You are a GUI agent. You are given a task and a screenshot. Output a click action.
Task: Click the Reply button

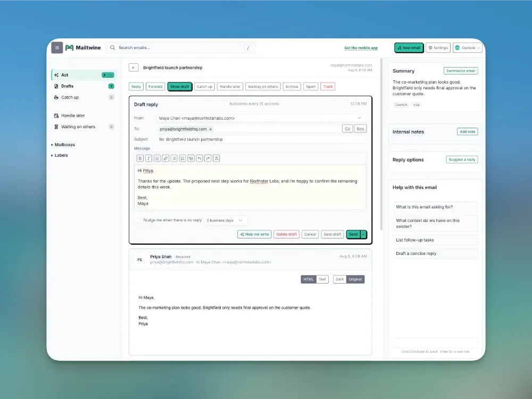click(136, 87)
